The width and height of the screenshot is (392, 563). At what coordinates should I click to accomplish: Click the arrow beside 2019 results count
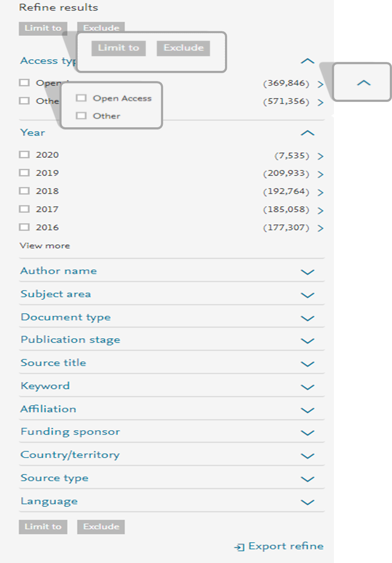pyautogui.click(x=320, y=174)
